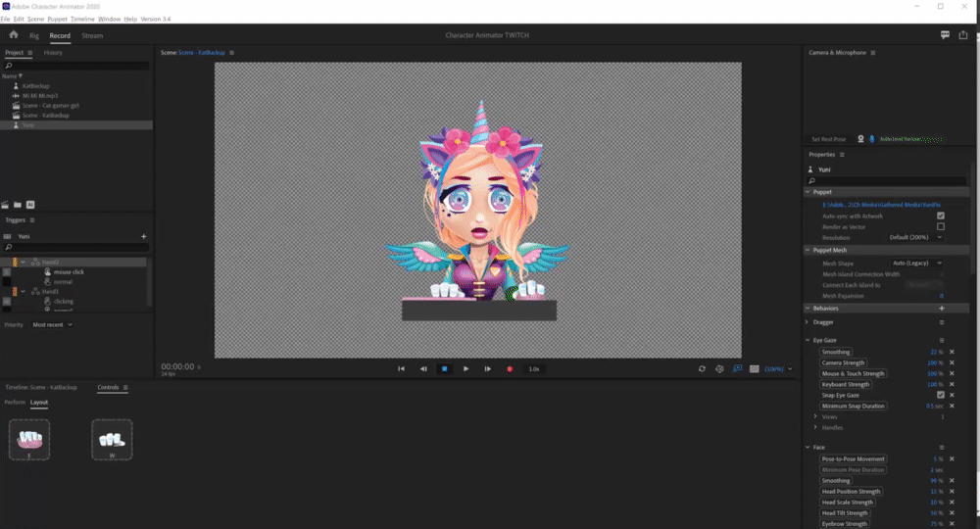Click the Head Tilt Strength parameter label
The height and width of the screenshot is (529, 980).
845,513
